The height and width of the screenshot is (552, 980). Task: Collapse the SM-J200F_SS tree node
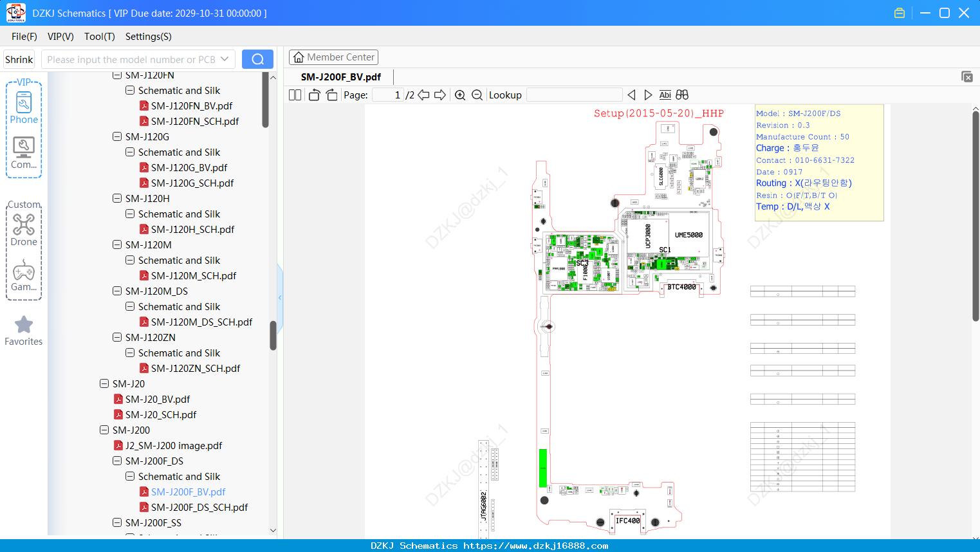[x=117, y=522]
